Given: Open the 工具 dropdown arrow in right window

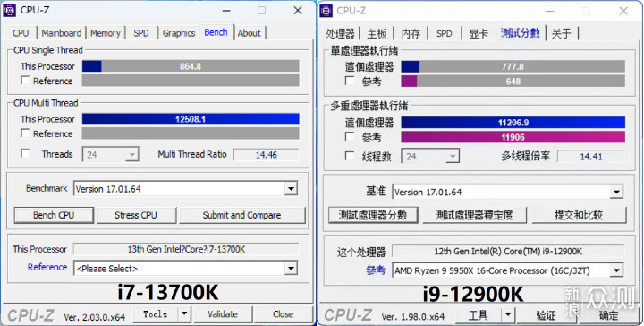Looking at the screenshot, I should click(x=508, y=315).
